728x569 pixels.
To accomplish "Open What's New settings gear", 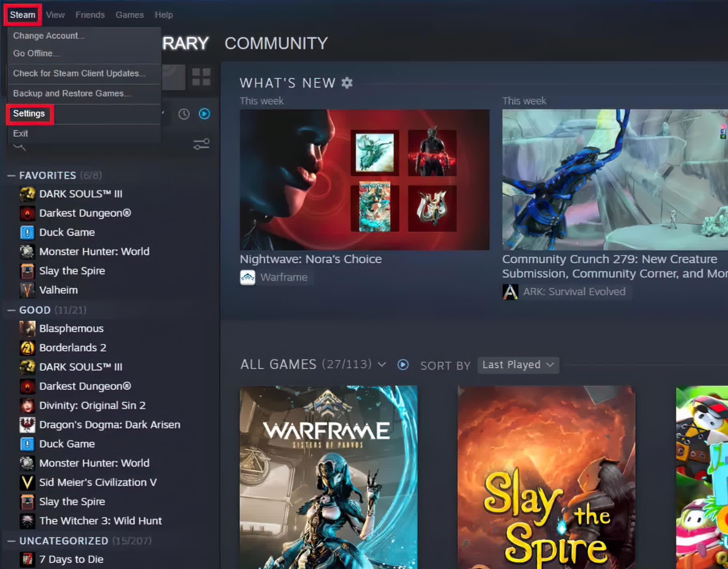I will [x=347, y=83].
